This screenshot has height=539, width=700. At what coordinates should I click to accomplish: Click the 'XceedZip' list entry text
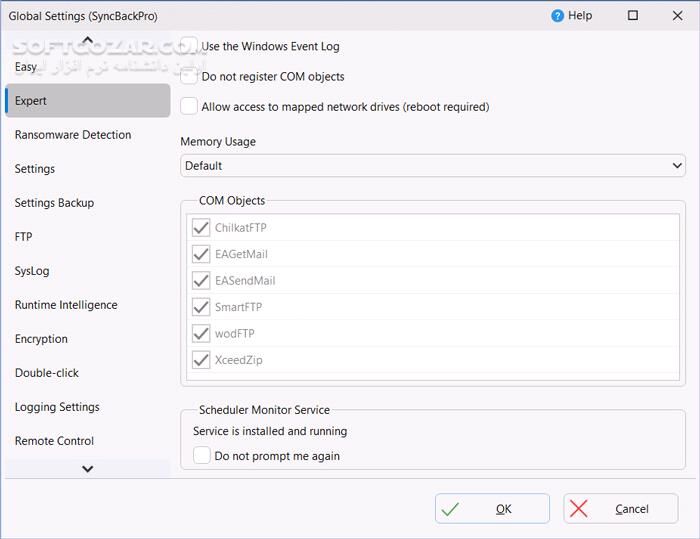[x=239, y=360]
